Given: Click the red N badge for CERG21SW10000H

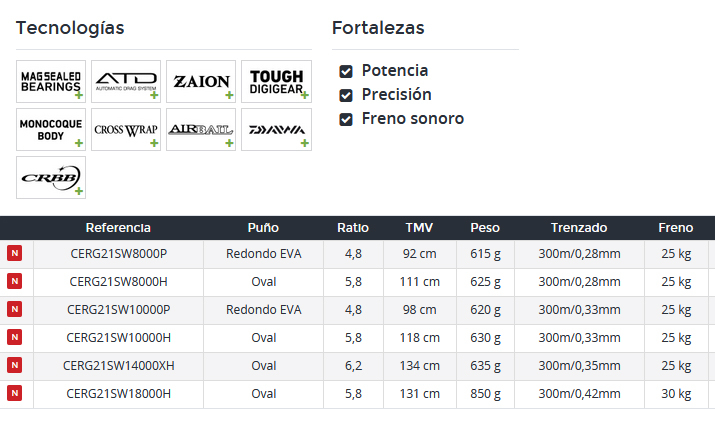Looking at the screenshot, I should [x=15, y=337].
